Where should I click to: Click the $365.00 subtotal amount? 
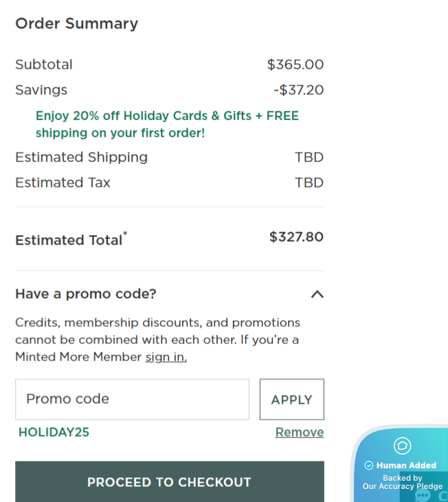point(295,65)
